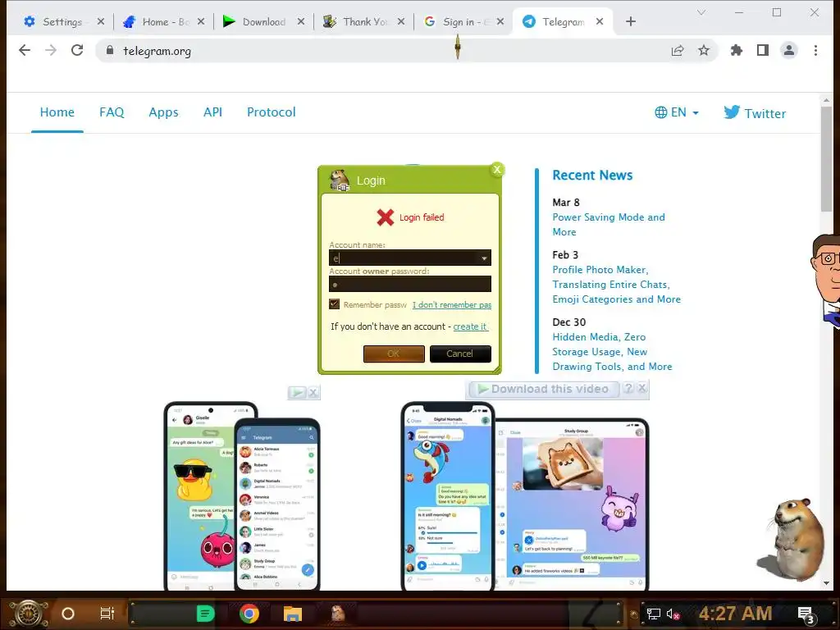Open the Apps page
The height and width of the screenshot is (630, 840).
click(x=163, y=112)
